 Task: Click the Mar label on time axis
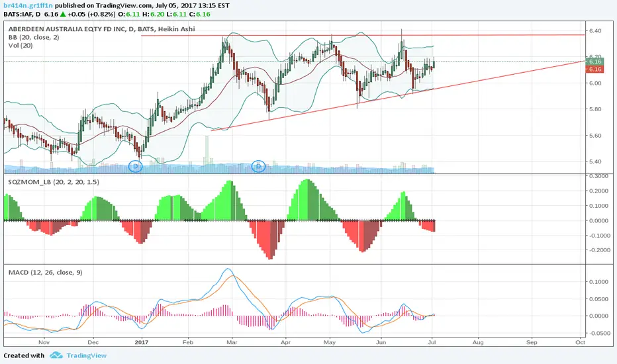(x=232, y=342)
